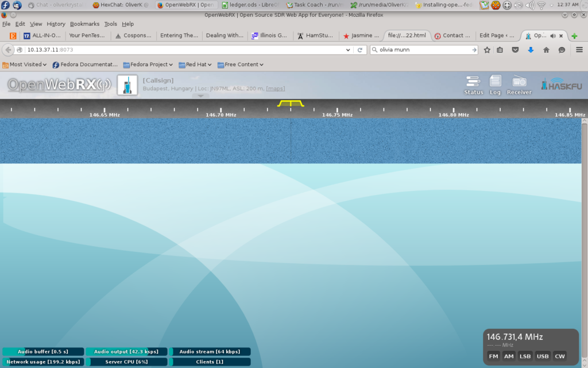This screenshot has height=368, width=588.
Task: Select CW mode in the receiver panel
Action: tap(559, 356)
